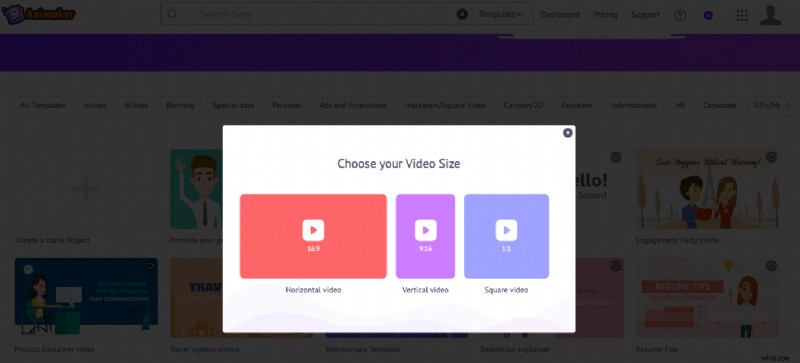
Task: Click the 'Vertical video' label
Action: click(426, 290)
